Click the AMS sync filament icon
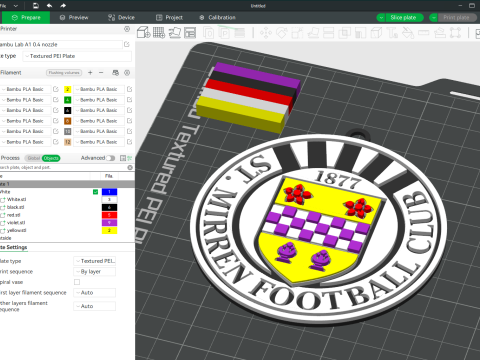This screenshot has width=480, height=360. point(116,73)
